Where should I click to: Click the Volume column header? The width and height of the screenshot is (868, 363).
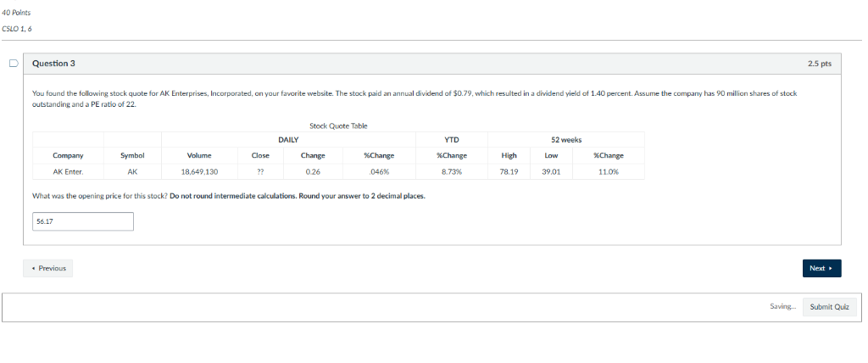pos(199,156)
